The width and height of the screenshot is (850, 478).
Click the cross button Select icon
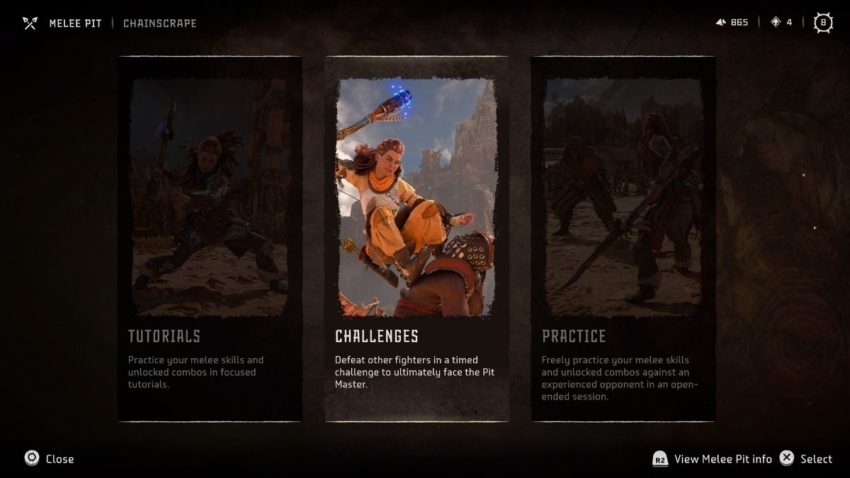(787, 458)
